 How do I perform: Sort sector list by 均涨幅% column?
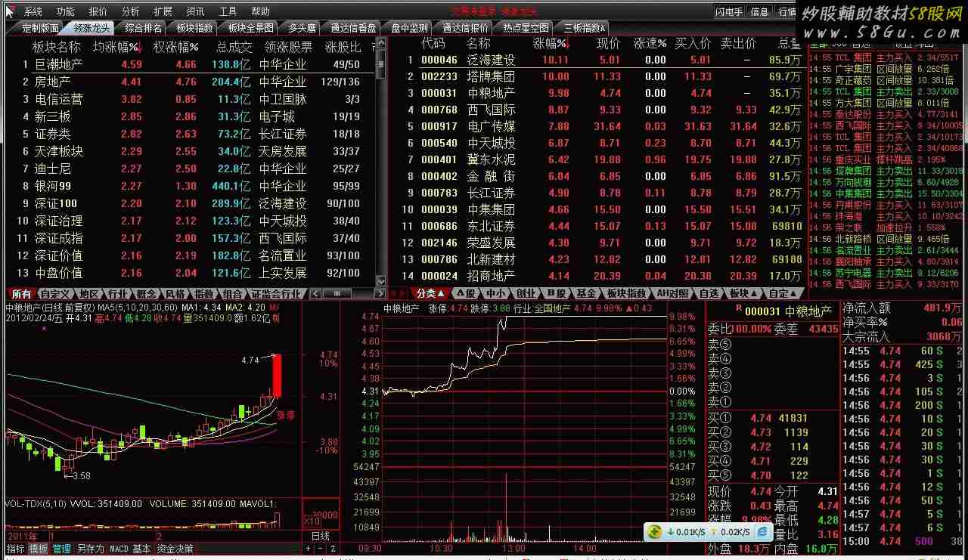tap(116, 46)
